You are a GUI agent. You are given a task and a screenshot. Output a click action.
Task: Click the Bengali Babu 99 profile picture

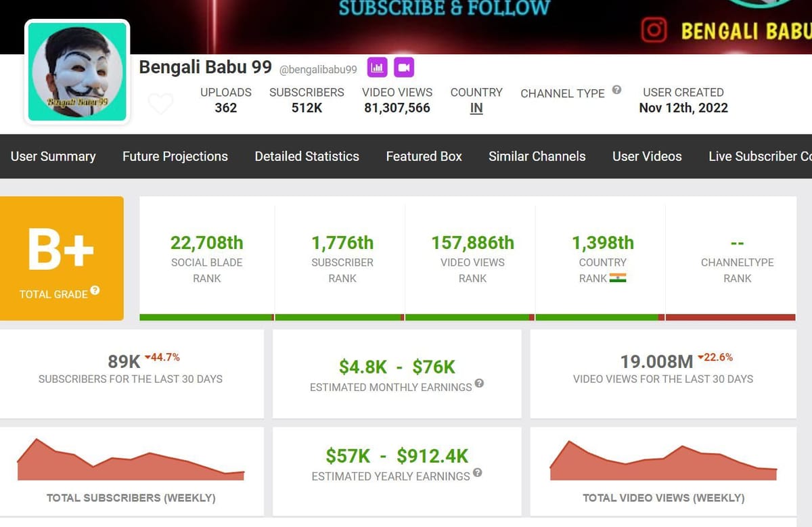click(77, 72)
